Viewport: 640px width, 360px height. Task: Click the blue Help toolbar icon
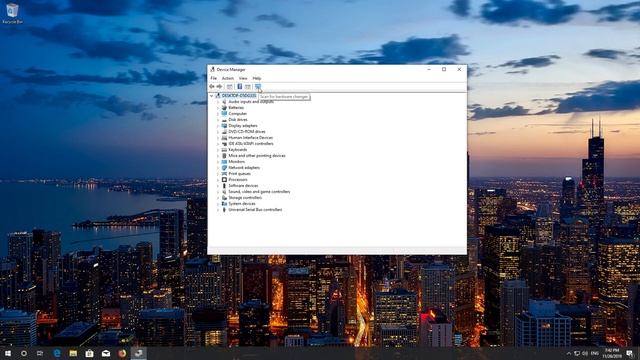pyautogui.click(x=240, y=87)
